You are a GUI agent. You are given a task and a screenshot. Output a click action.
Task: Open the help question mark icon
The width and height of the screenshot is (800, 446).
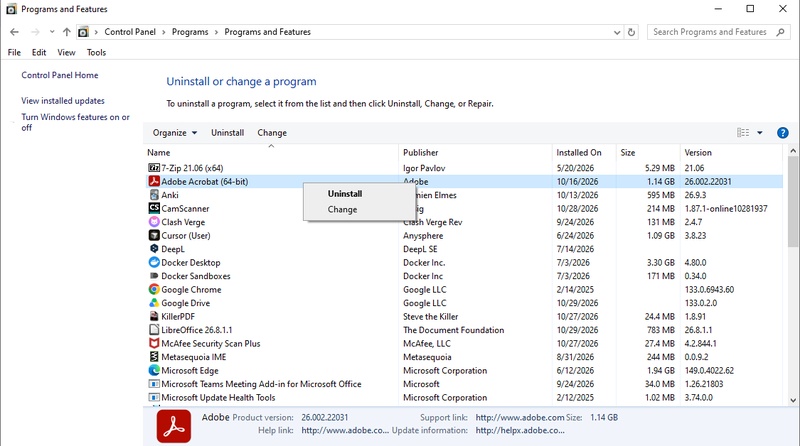pos(782,133)
